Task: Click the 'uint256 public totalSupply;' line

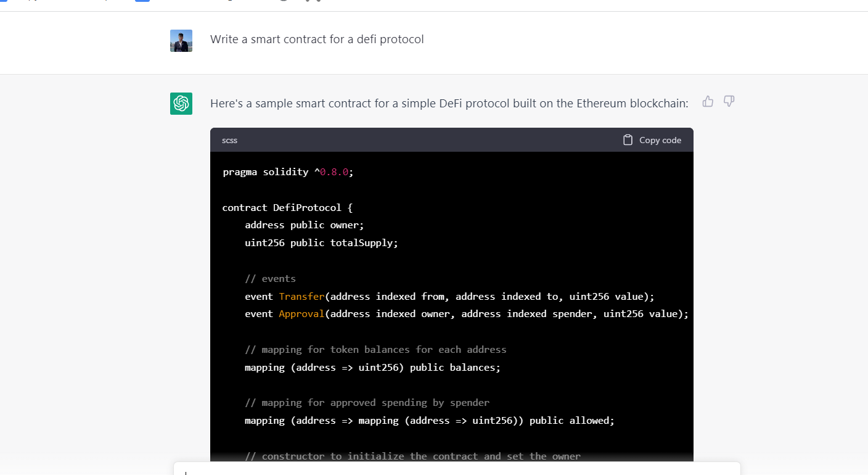Action: (x=322, y=243)
